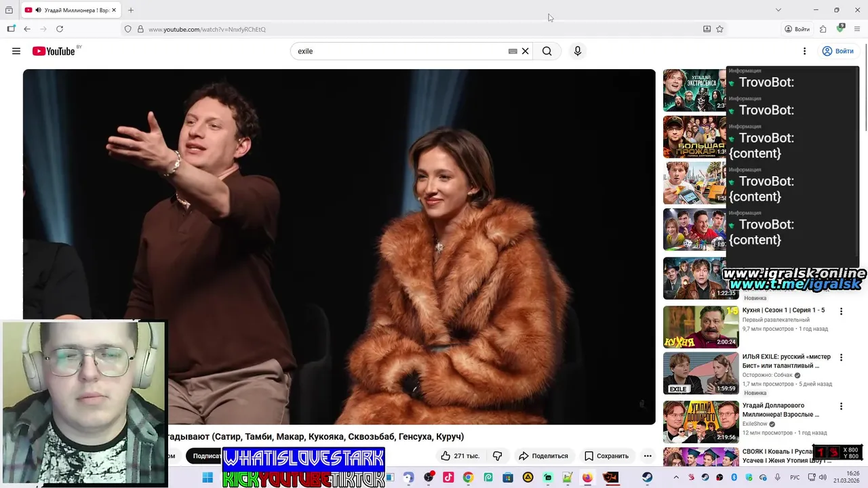Reload the current page
This screenshot has width=868, height=488.
[60, 29]
